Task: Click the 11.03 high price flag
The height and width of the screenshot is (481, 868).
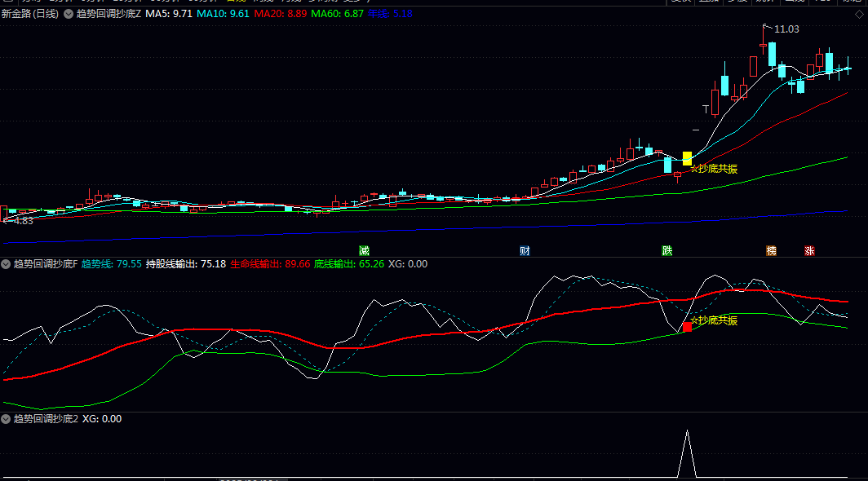Action: pyautogui.click(x=786, y=29)
